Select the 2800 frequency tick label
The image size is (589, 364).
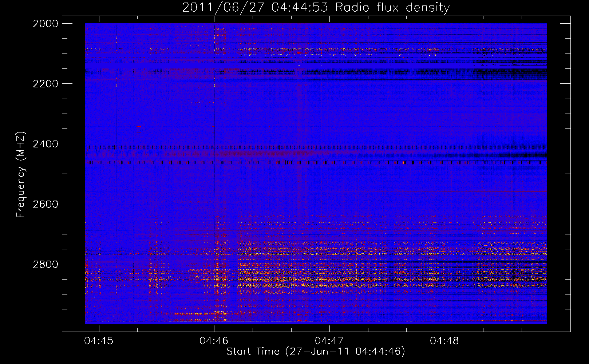coord(46,264)
